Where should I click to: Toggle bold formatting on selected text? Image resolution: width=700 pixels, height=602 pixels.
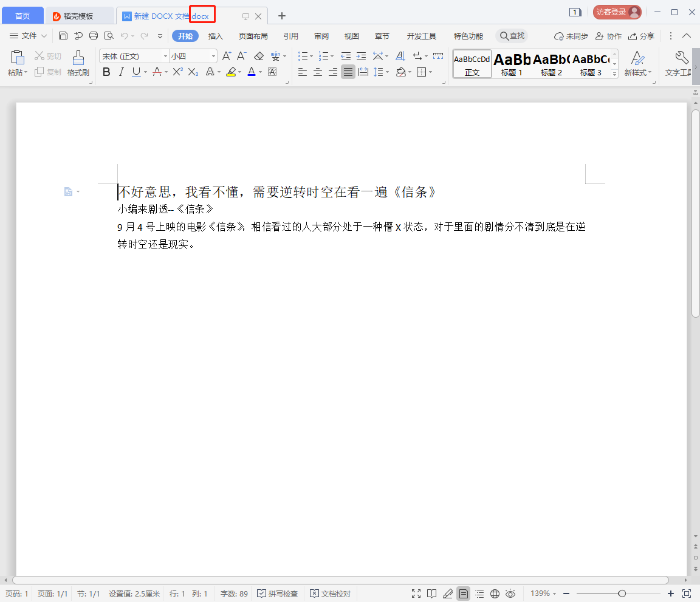(x=106, y=72)
